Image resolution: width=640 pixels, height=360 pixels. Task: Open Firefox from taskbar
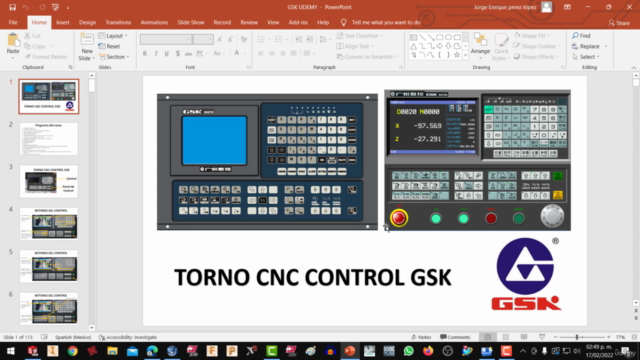click(x=428, y=351)
